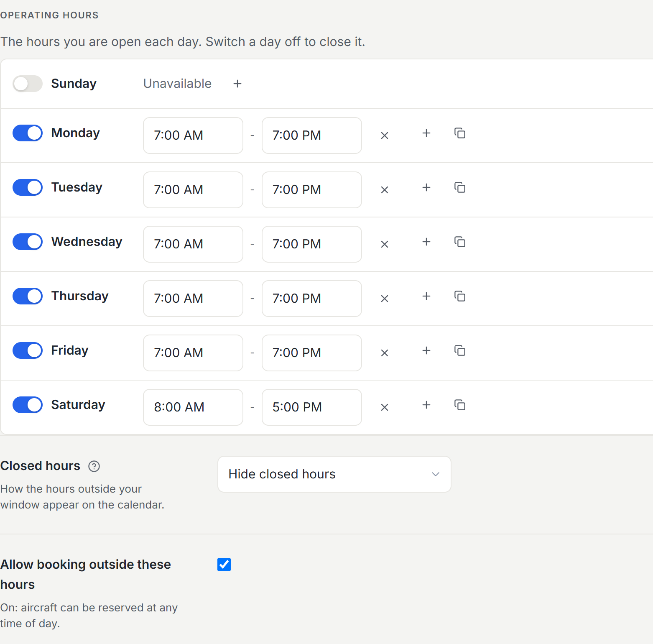653x644 pixels.
Task: Switch off Tuesday's availability toggle
Action: (x=28, y=187)
